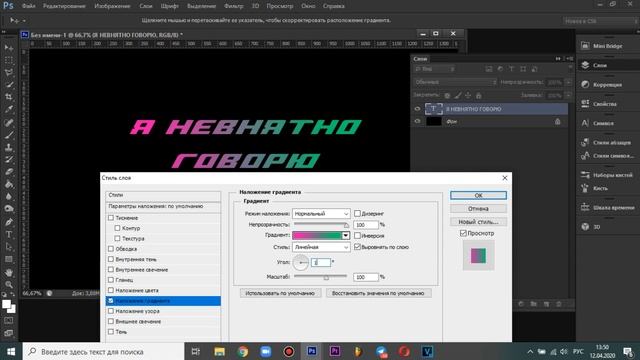The image size is (640, 360).
Task: Open the Коррекция adjustments panel
Action: click(607, 84)
